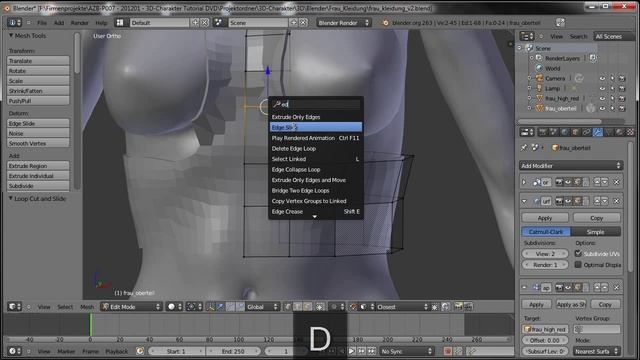Image resolution: width=640 pixels, height=360 pixels.
Task: Toggle frau_oberteil visibility eye
Action: tap(602, 108)
